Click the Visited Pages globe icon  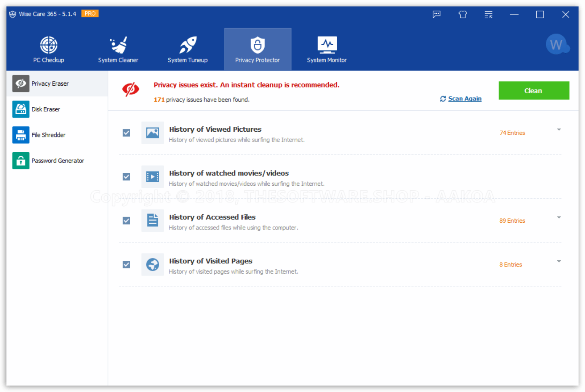coord(153,265)
